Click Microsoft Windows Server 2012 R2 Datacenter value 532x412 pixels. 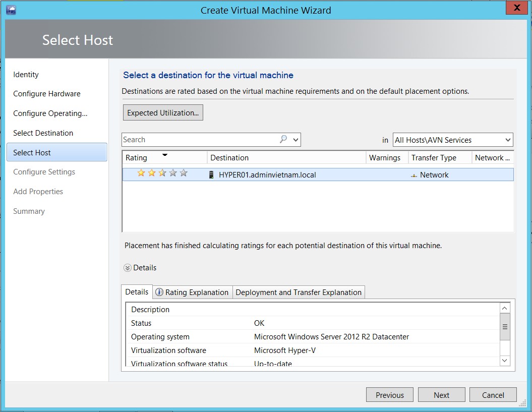pyautogui.click(x=331, y=337)
